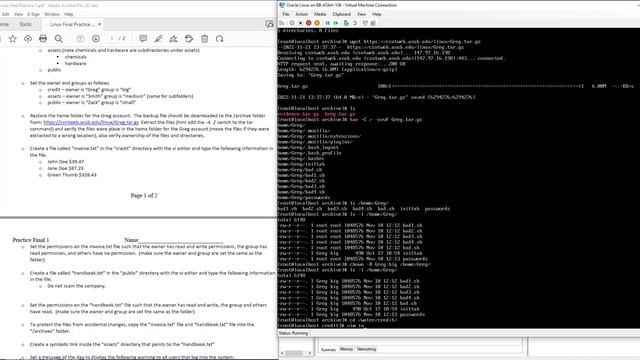The height and width of the screenshot is (360, 640).
Task: Select the Linux Final Practice document tab
Action: click(x=72, y=24)
